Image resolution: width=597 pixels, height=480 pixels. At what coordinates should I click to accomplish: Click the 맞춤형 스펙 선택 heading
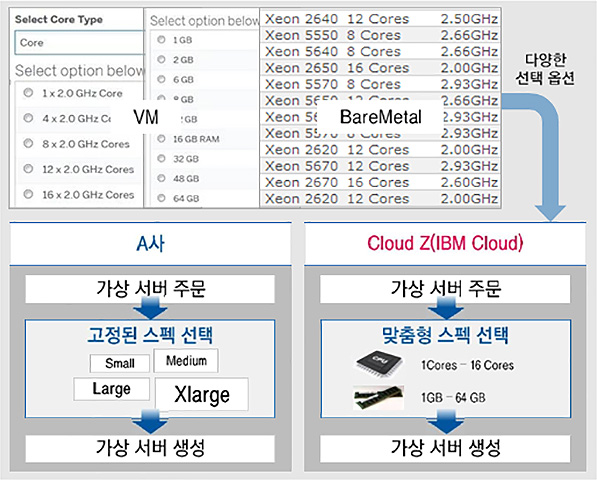[x=445, y=335]
